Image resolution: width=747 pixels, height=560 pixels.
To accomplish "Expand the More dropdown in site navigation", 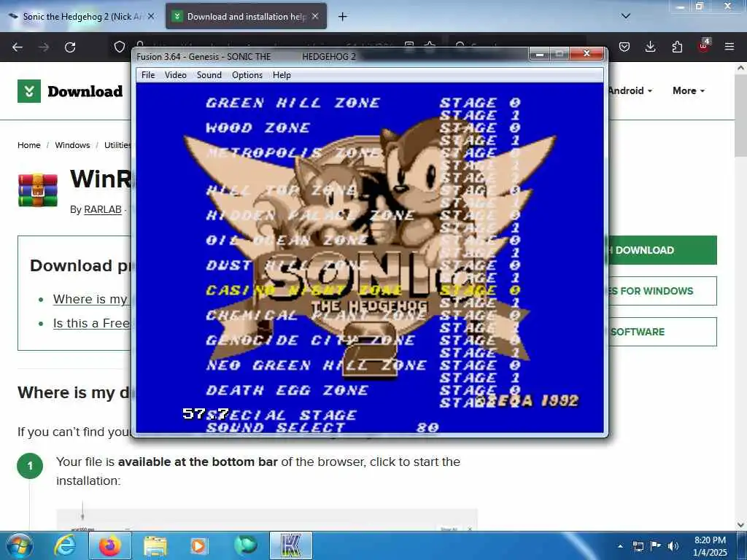I will (x=689, y=90).
